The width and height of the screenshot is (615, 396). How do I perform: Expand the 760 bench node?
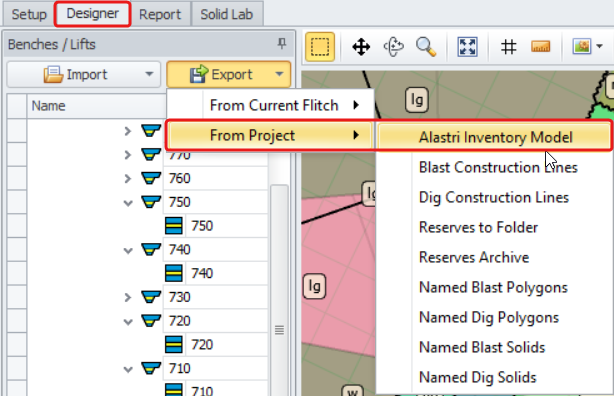tap(128, 179)
